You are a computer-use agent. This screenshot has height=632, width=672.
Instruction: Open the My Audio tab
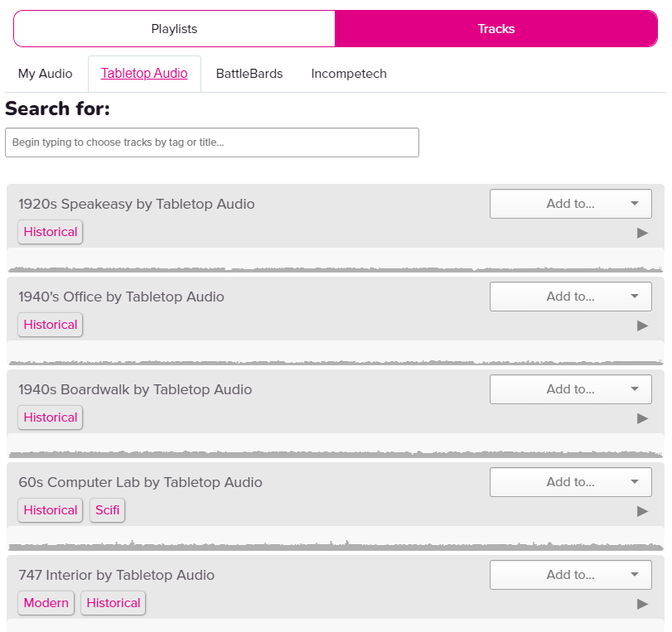(45, 74)
